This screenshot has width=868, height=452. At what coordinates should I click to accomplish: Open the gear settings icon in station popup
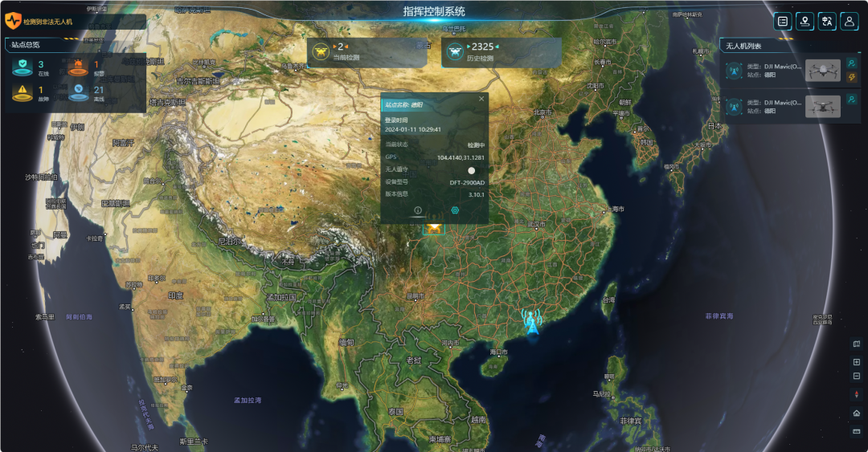click(455, 210)
